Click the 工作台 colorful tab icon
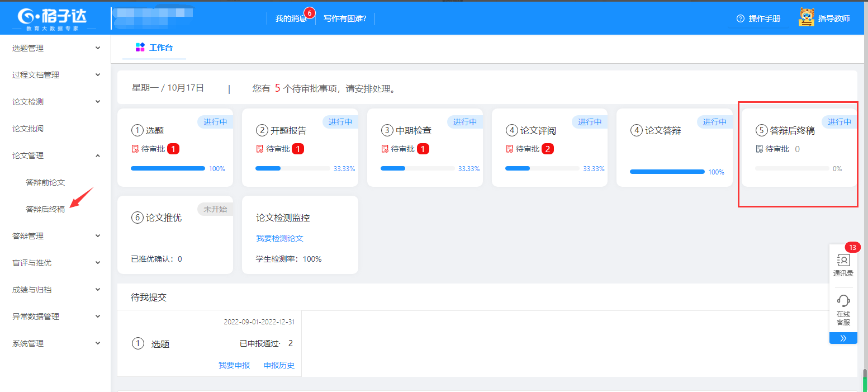 coord(140,48)
